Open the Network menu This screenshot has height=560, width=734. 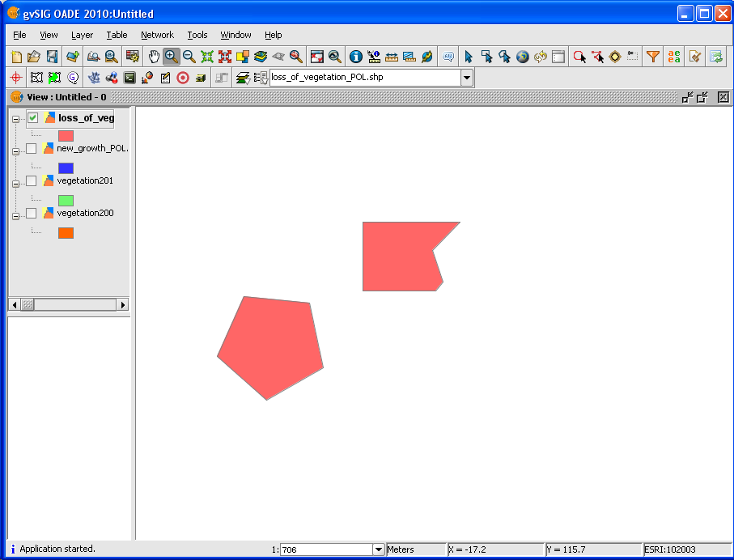click(157, 35)
